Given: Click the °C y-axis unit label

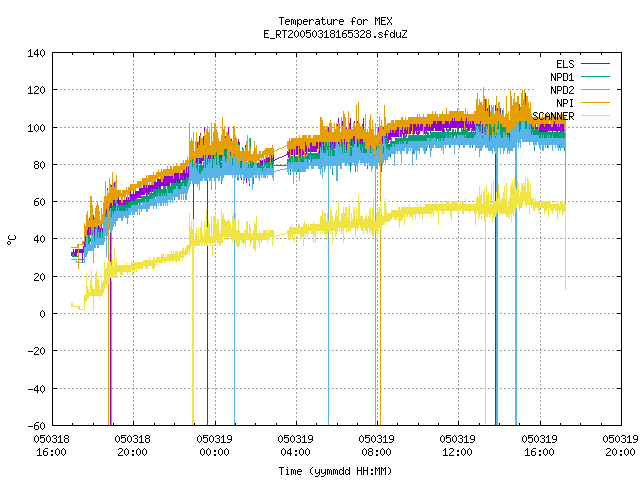Looking at the screenshot, I should coord(12,240).
